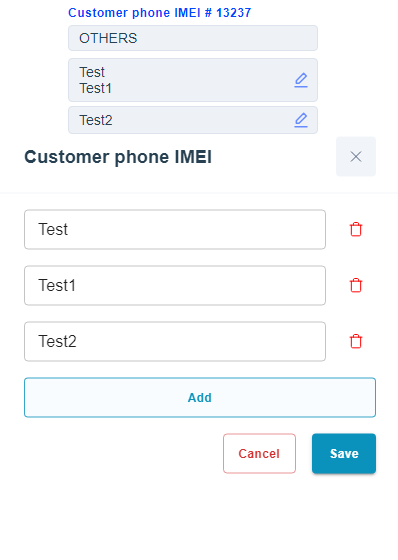Focus the input field containing Test1

(x=175, y=285)
